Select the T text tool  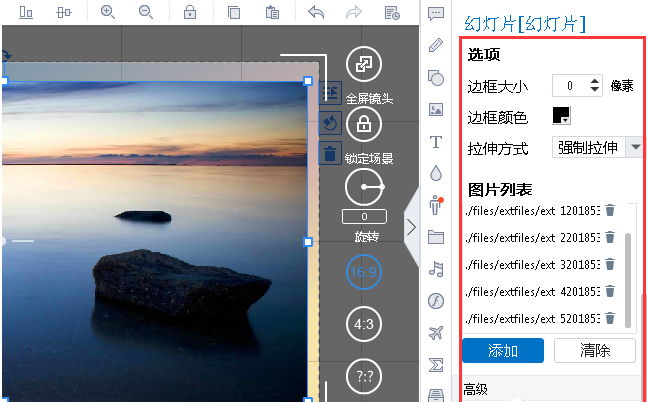tap(436, 142)
